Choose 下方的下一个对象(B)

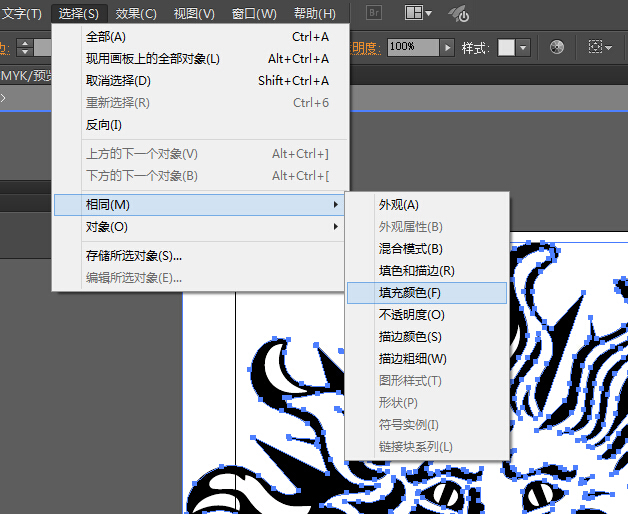(x=200, y=176)
